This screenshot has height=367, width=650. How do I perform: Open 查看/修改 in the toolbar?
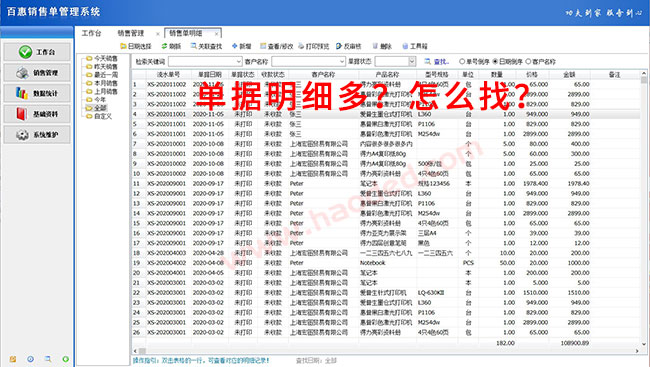276,46
